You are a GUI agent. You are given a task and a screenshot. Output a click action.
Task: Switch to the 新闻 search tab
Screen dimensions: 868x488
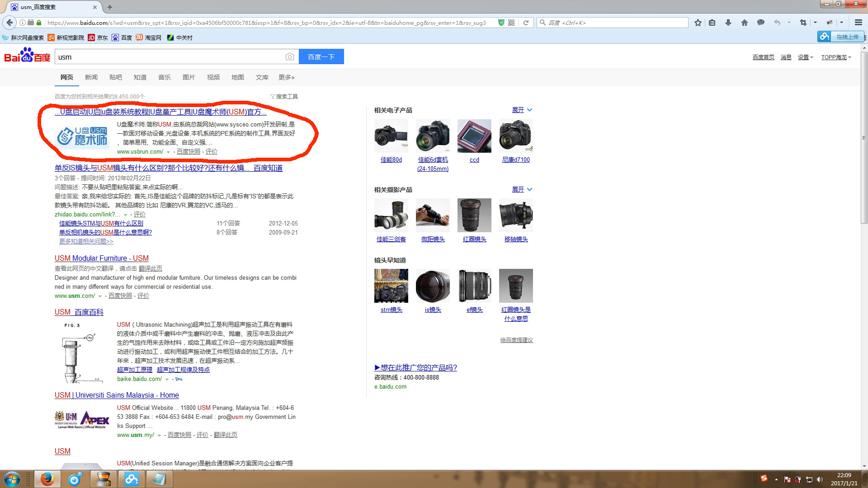pos(91,77)
